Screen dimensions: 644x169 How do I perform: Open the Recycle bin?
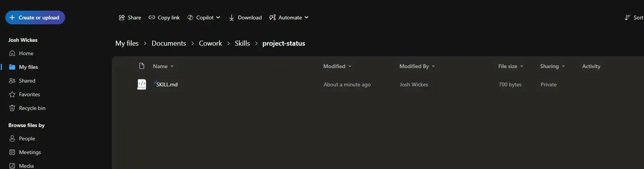(x=32, y=108)
